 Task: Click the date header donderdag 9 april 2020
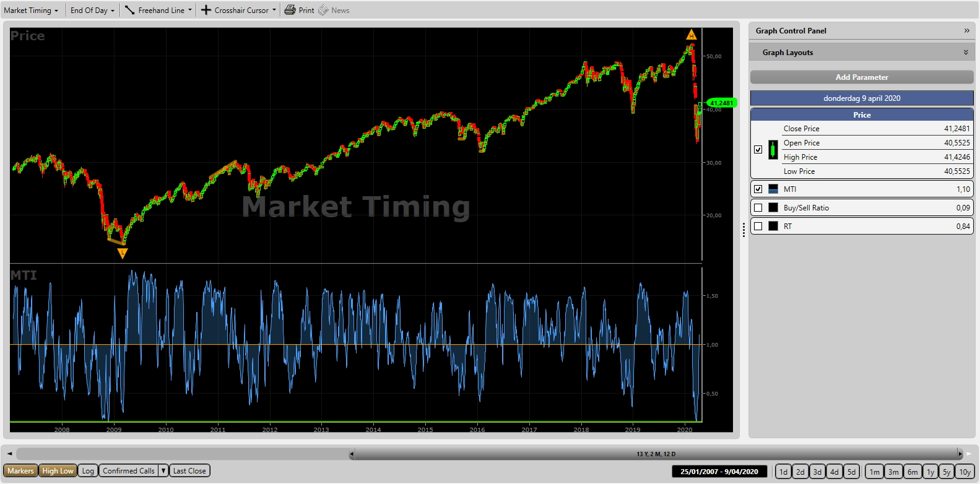(862, 98)
